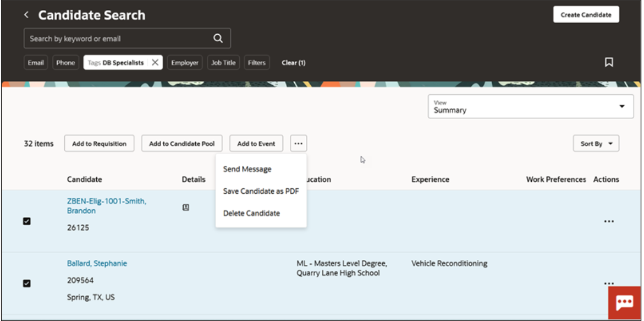Go back using the arrow beside Candidate Search
This screenshot has width=644, height=321.
click(26, 15)
